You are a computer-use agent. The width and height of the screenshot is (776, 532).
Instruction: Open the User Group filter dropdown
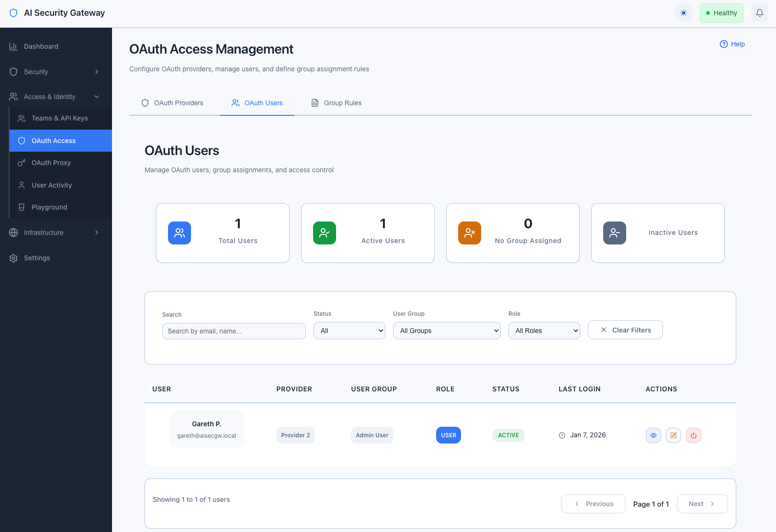[x=446, y=331]
